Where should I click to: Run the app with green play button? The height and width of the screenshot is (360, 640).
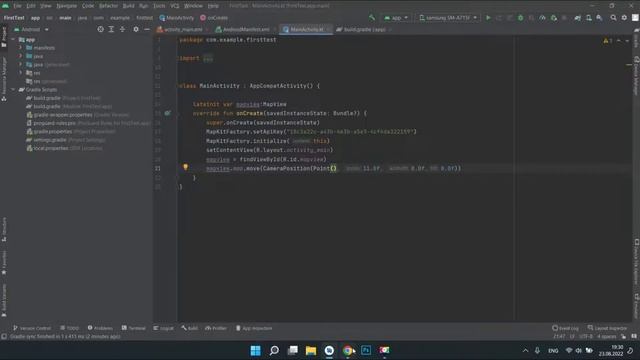pyautogui.click(x=488, y=18)
